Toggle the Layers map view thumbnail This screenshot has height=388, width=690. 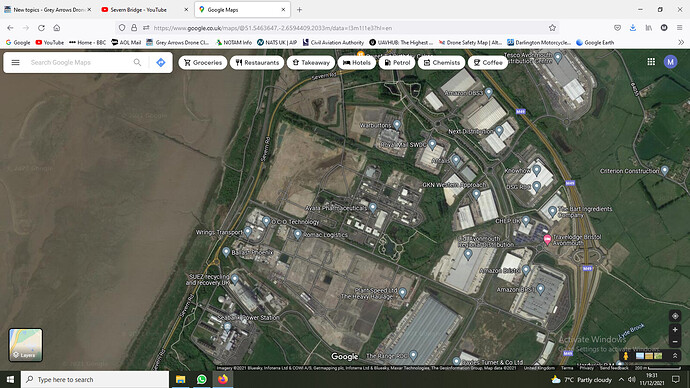click(26, 345)
